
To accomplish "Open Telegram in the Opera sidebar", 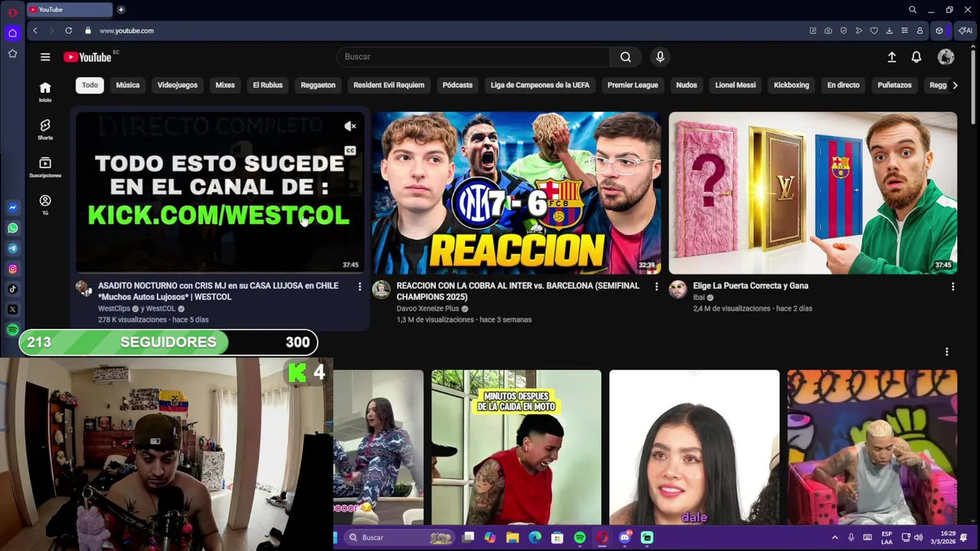I will [12, 249].
